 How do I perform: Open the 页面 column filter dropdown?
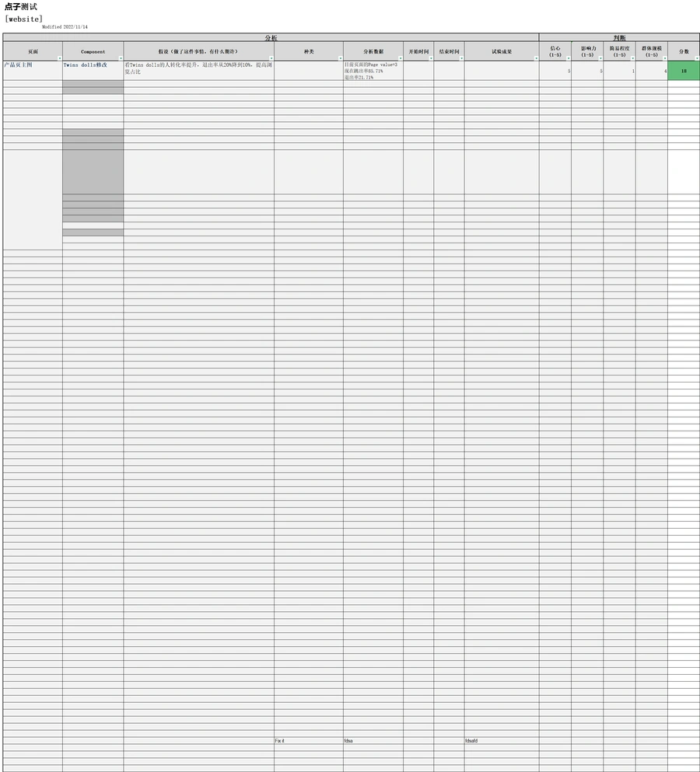[x=60, y=58]
